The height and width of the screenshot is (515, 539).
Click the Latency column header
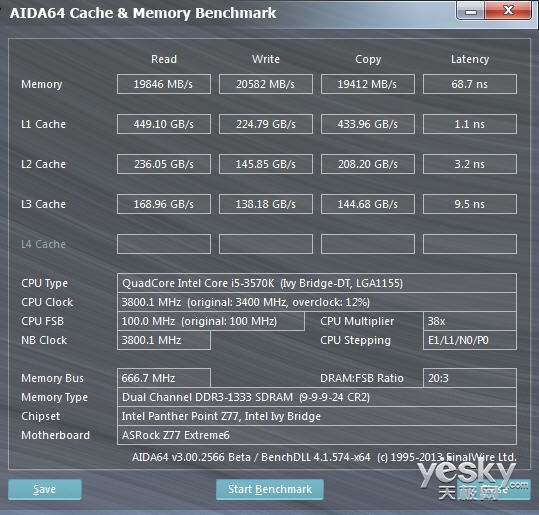[470, 59]
